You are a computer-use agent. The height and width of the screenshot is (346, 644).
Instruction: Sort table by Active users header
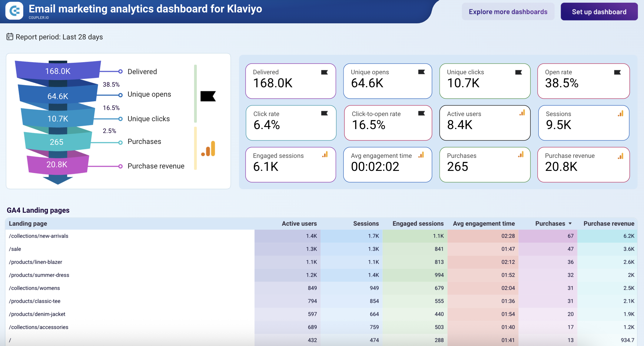(x=299, y=224)
